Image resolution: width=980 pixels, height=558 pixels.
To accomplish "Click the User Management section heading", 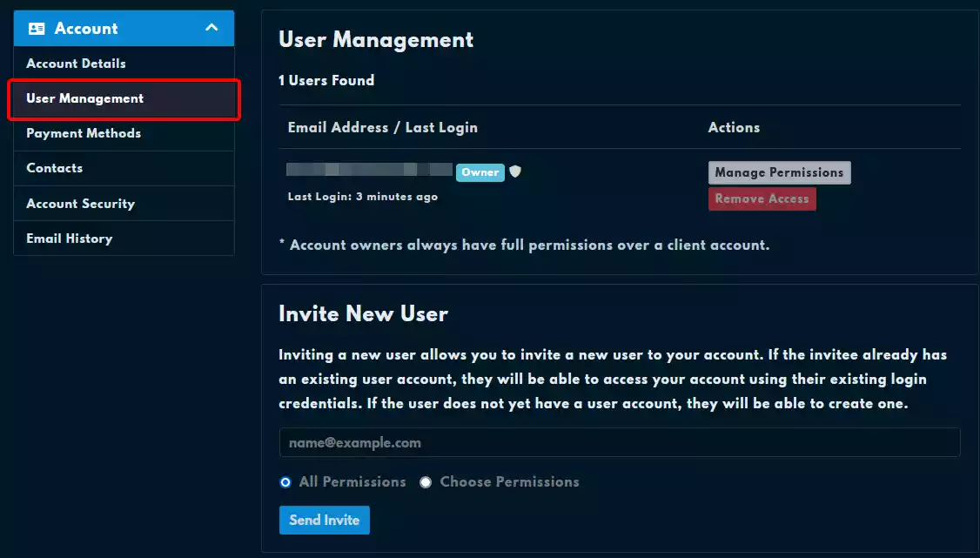I will 375,39.
